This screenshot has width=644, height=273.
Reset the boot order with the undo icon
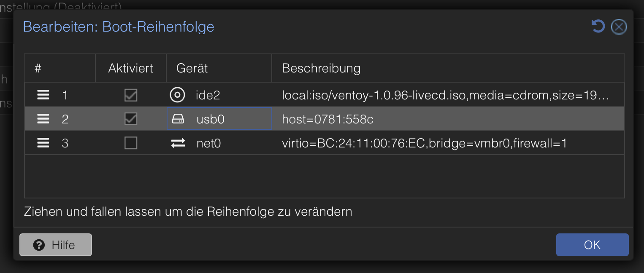tap(598, 27)
